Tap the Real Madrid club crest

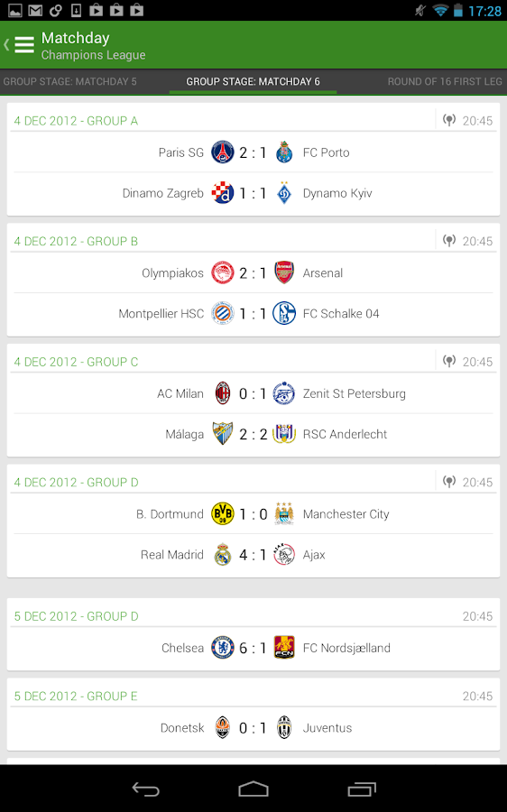pos(223,554)
